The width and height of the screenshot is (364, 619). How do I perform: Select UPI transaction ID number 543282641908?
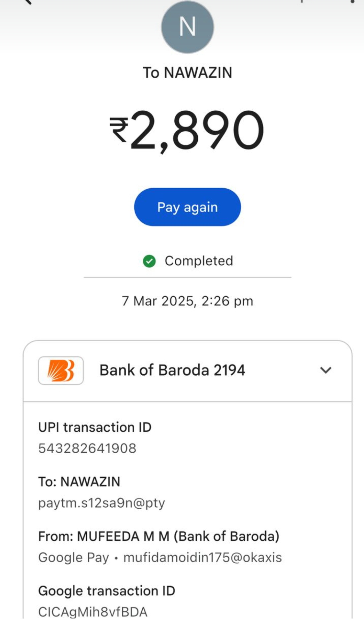[x=87, y=448]
